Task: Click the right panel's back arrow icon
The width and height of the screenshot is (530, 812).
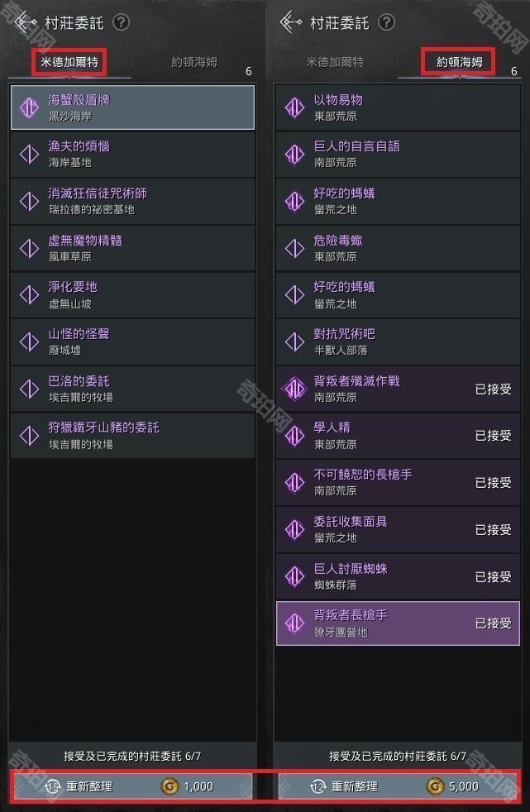Action: coord(290,22)
